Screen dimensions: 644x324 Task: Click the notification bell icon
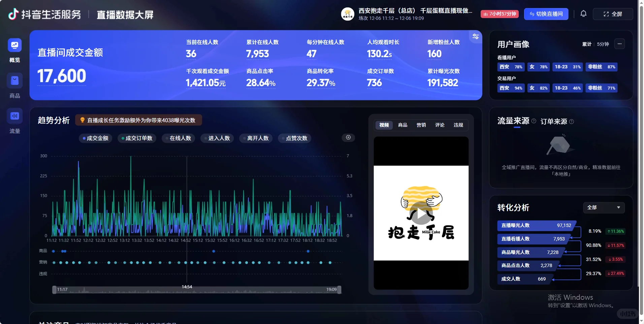click(x=583, y=14)
